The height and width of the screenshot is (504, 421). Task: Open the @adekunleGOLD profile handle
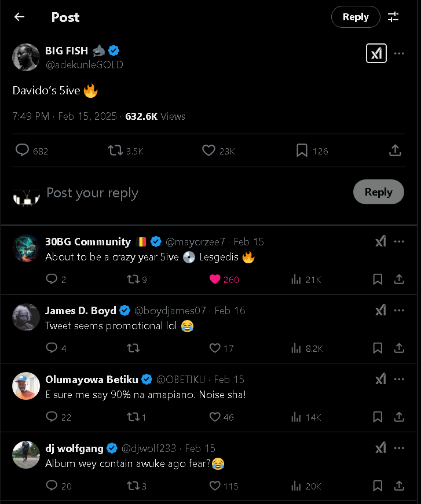[x=84, y=65]
